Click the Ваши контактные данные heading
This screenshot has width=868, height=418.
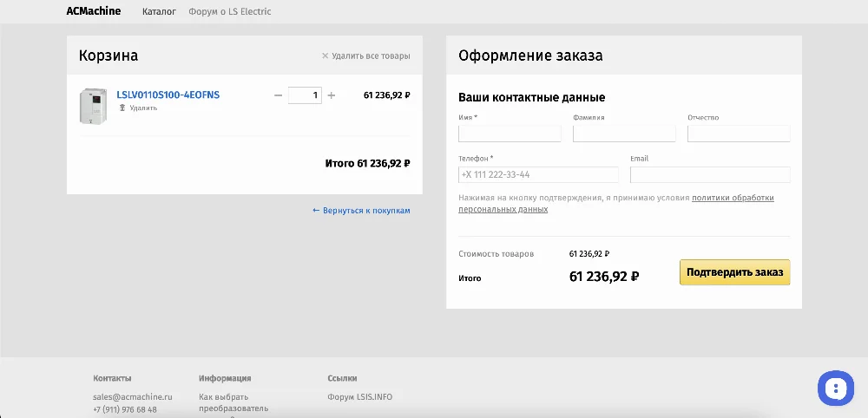coord(531,98)
